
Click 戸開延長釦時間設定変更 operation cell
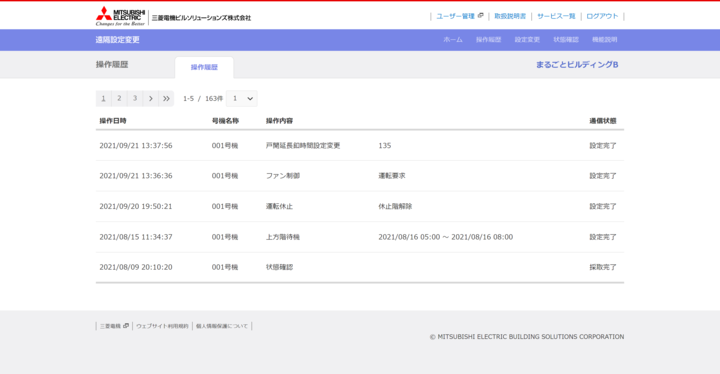[303, 146]
